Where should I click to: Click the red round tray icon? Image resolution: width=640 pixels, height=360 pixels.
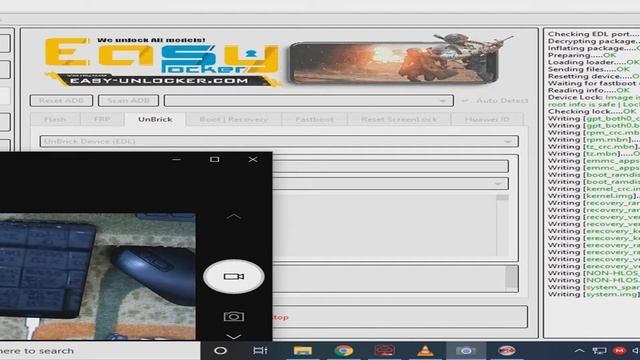pos(619,351)
